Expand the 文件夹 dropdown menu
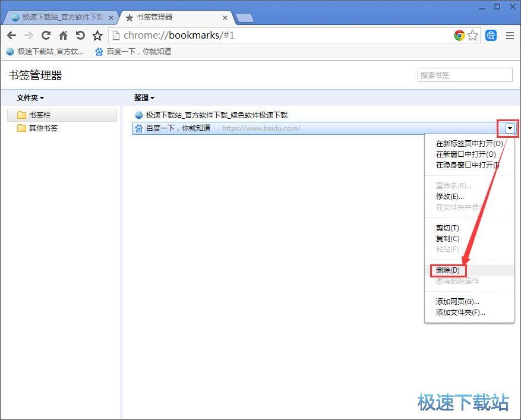 coord(30,97)
